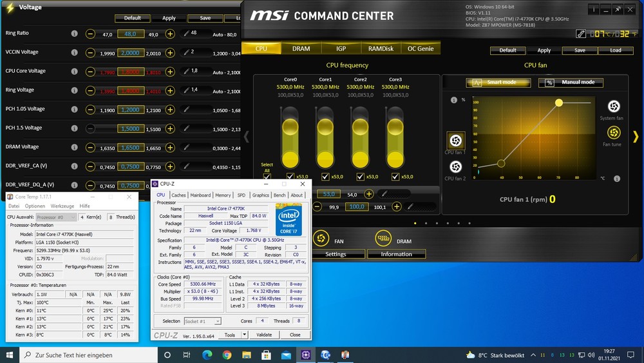Click the lower fan curve point near 20%
This screenshot has width=644, height=363.
[501, 164]
